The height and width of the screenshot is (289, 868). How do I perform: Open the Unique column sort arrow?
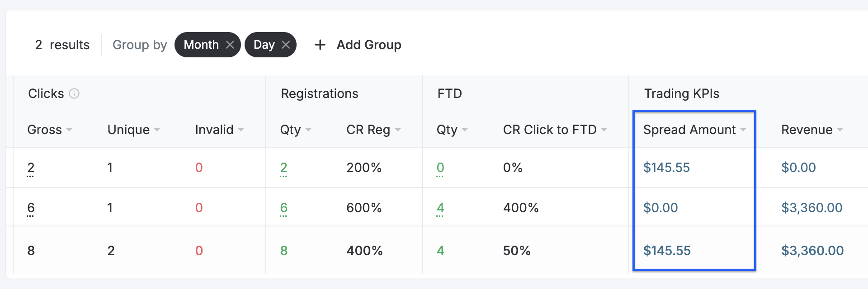coord(157,130)
